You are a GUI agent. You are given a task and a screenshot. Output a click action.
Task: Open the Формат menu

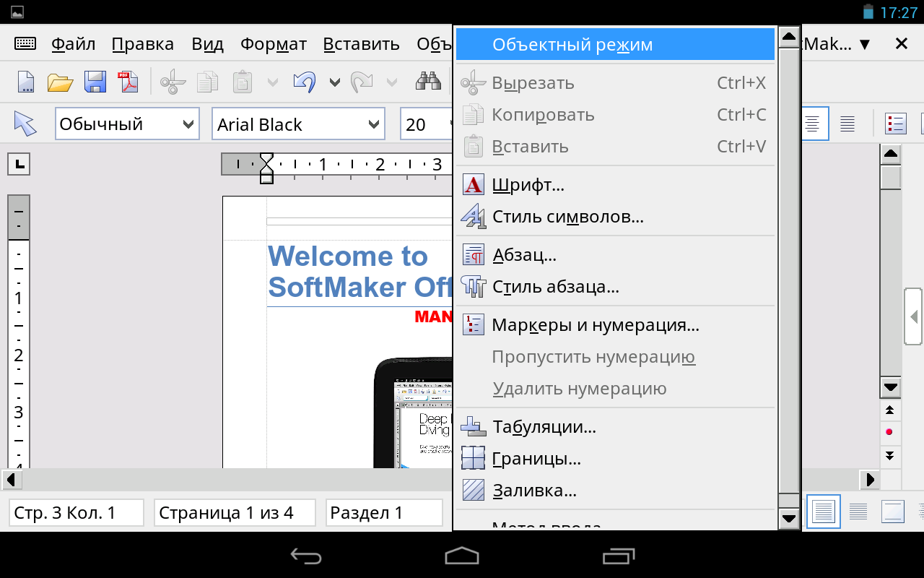pos(274,44)
